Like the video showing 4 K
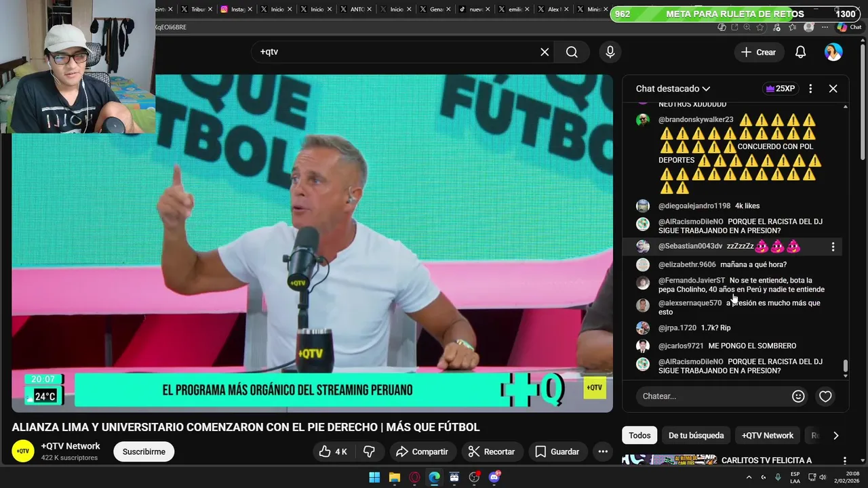Viewport: 868px width, 488px height. [x=333, y=451]
